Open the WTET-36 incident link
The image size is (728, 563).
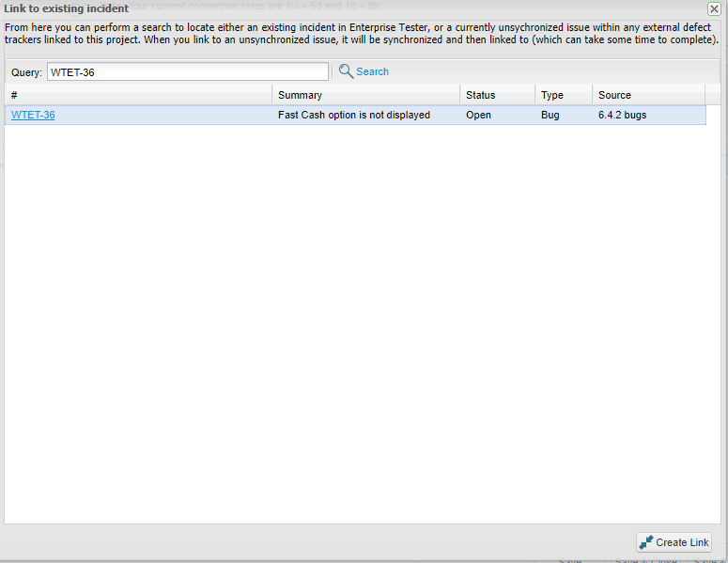(33, 115)
